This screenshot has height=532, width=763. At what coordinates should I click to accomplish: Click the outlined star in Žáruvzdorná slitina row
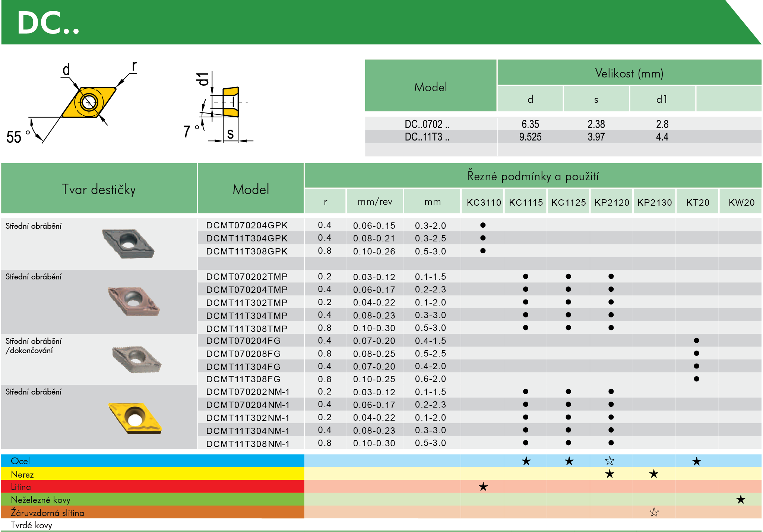point(654,512)
